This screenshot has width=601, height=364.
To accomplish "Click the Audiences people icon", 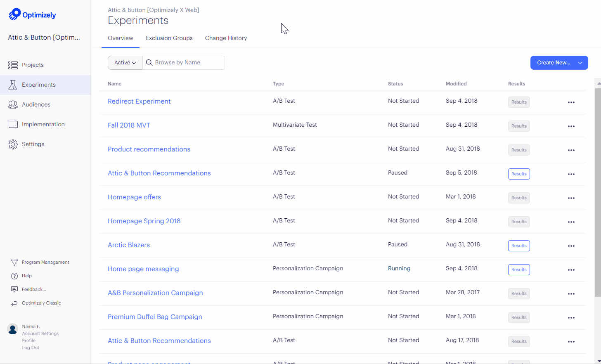I will pos(13,104).
